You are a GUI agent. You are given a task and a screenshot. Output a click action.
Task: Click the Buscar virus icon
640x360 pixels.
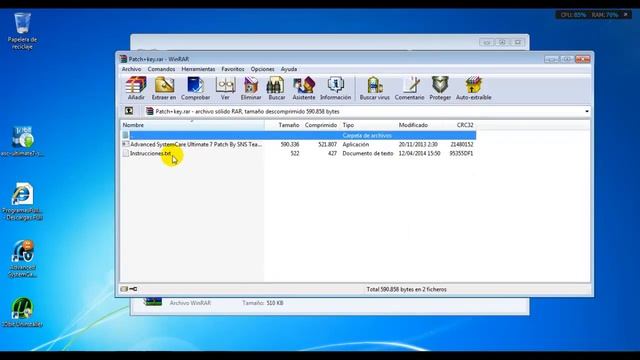click(x=375, y=88)
